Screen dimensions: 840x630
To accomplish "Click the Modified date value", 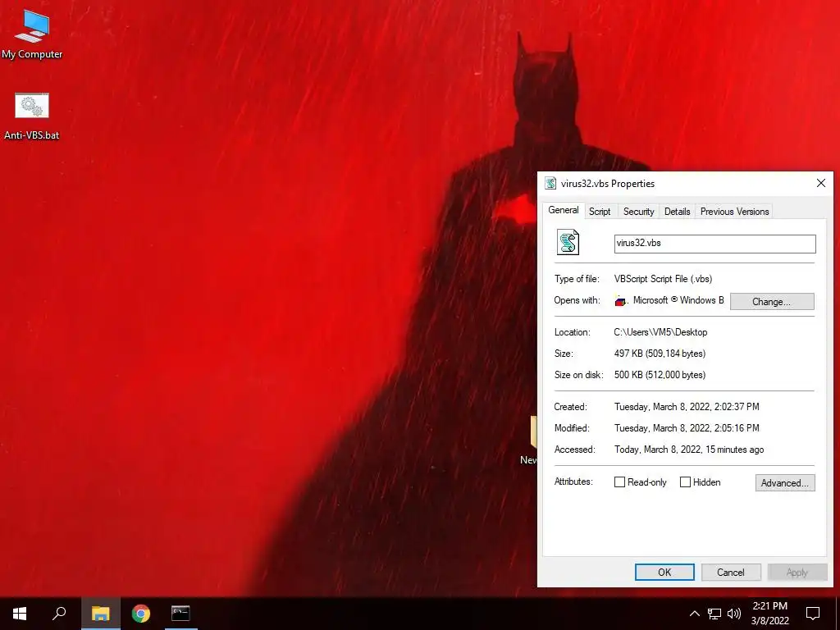I will coord(687,428).
